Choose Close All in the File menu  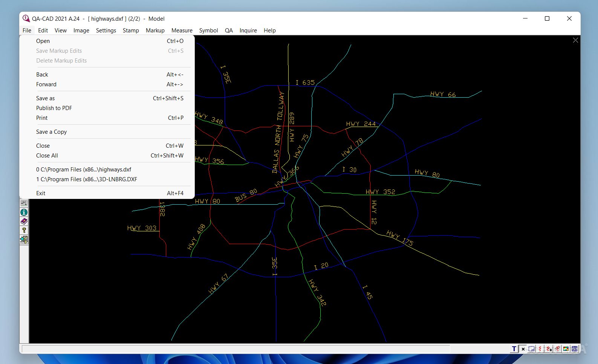tap(107, 156)
